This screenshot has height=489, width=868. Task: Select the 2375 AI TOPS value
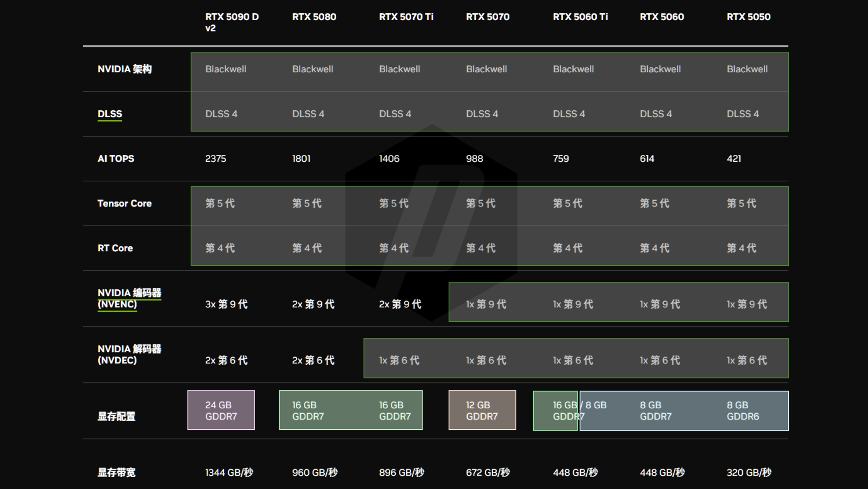(x=215, y=158)
